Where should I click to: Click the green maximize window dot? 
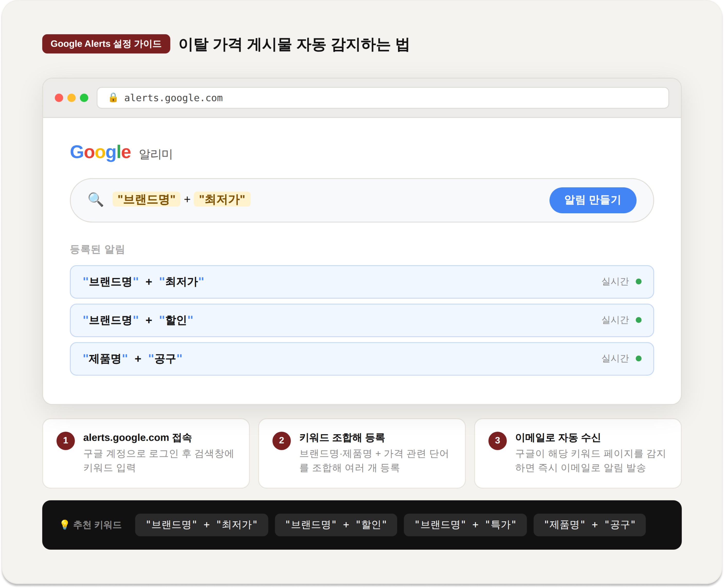(84, 98)
